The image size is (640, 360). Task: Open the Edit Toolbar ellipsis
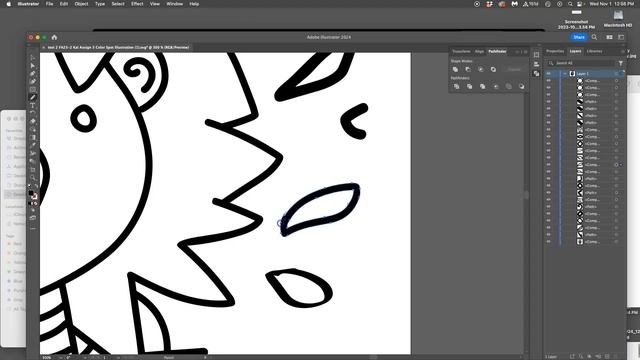pyautogui.click(x=33, y=229)
